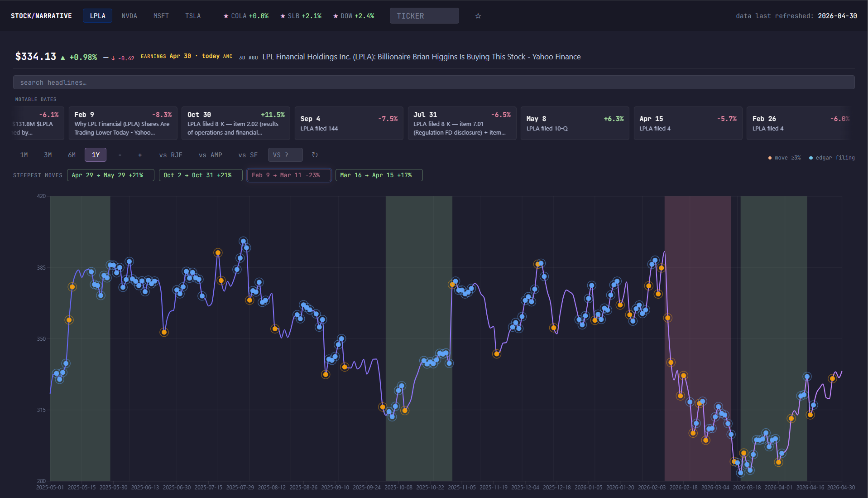Click the green Oct shaded chart region
The width and height of the screenshot is (868, 498).
click(419, 338)
